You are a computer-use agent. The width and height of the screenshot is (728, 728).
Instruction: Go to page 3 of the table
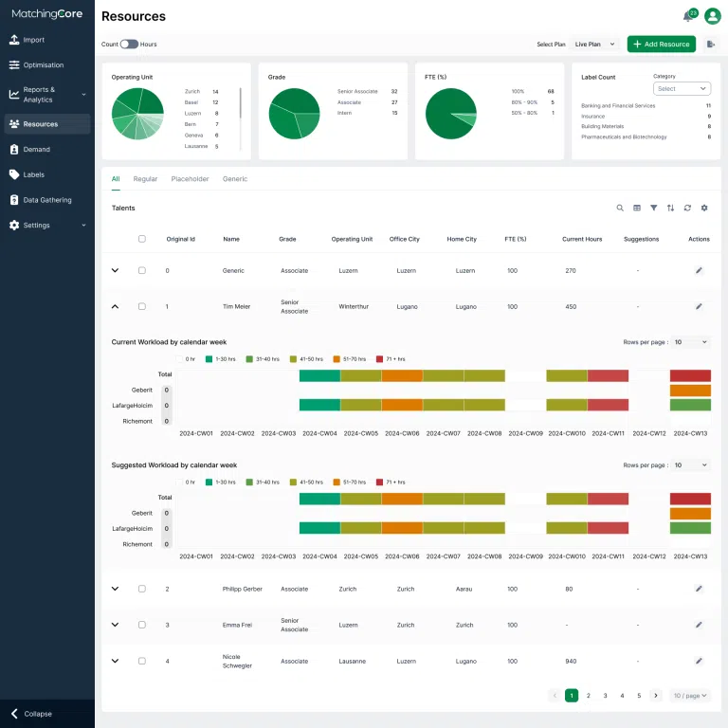coord(605,696)
